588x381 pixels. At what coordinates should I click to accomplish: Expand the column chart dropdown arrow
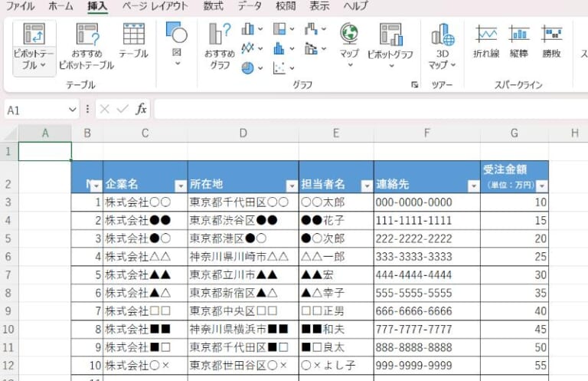[x=260, y=29]
